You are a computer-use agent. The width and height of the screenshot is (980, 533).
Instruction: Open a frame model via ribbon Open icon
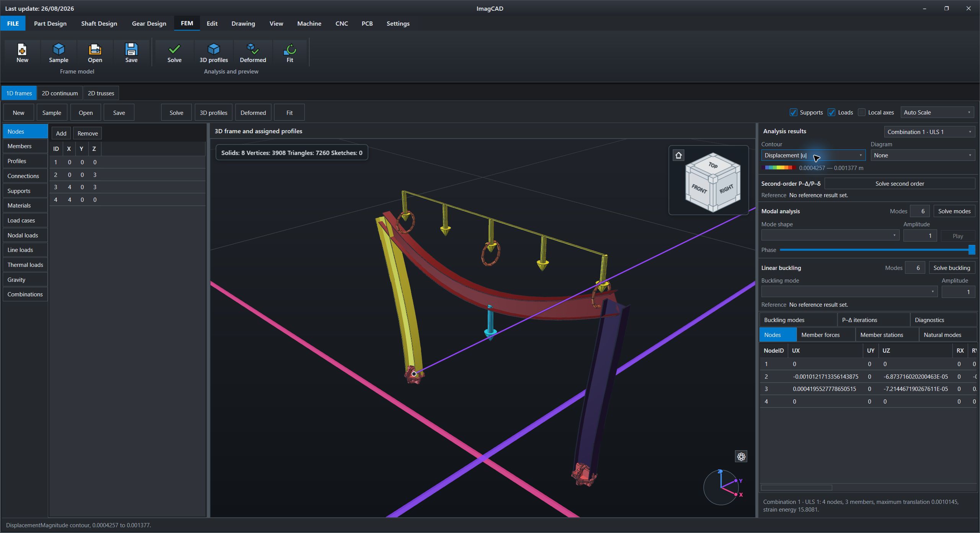95,53
